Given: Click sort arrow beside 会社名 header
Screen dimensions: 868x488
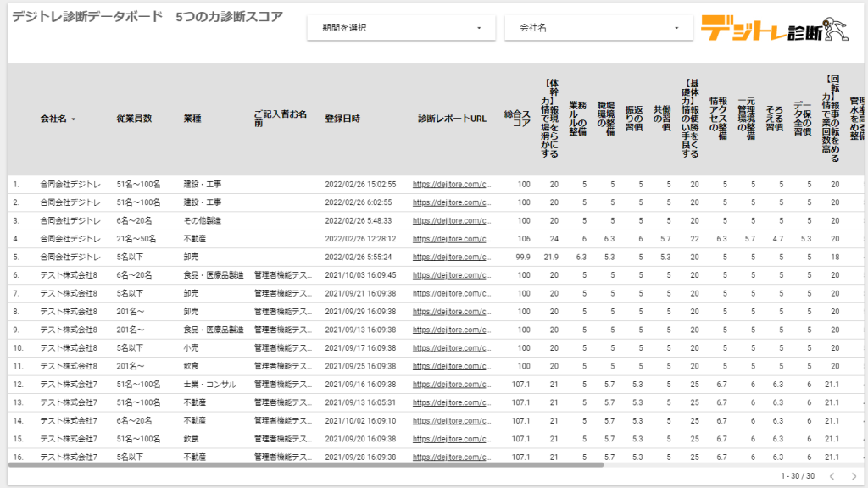Looking at the screenshot, I should [x=74, y=119].
